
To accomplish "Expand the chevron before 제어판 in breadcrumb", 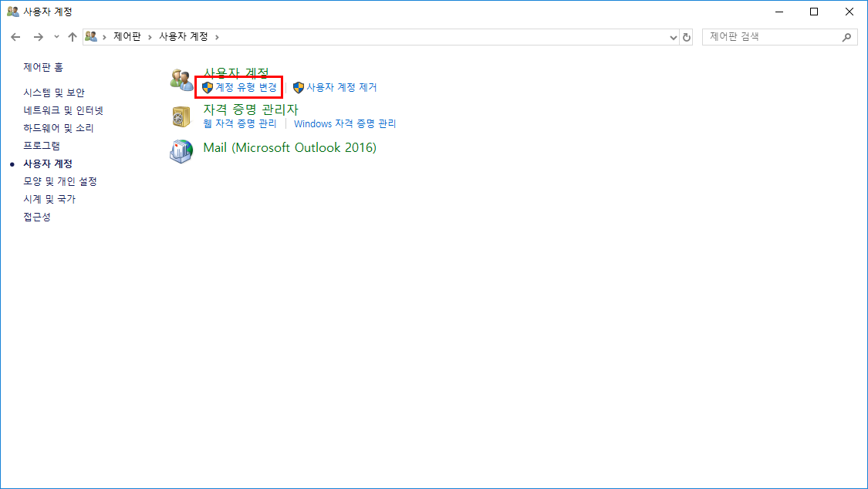I will (x=104, y=37).
